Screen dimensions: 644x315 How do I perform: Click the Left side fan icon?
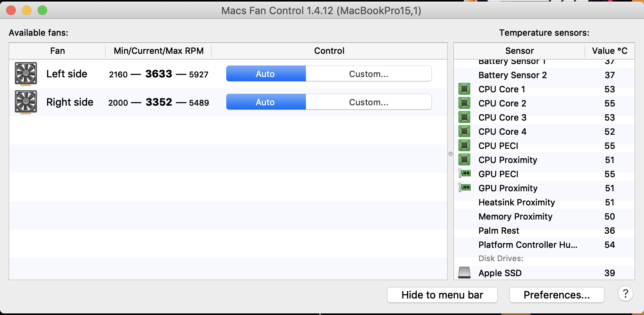pyautogui.click(x=26, y=73)
